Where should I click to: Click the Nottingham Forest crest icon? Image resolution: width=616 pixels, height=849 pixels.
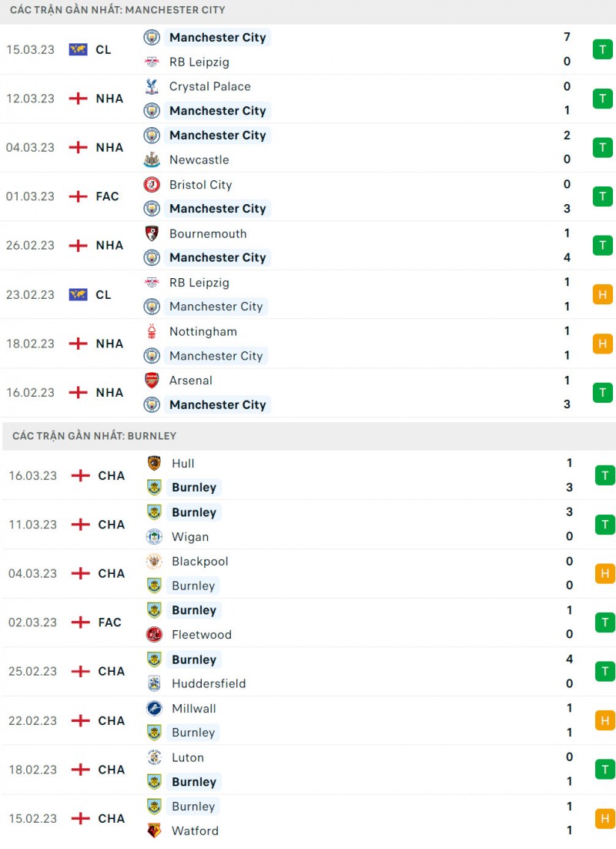click(x=152, y=331)
